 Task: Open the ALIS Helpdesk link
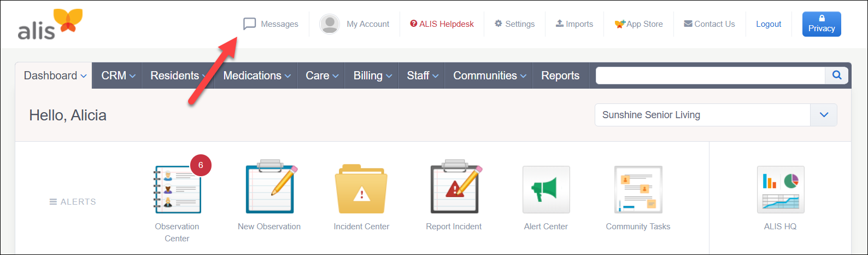(442, 24)
